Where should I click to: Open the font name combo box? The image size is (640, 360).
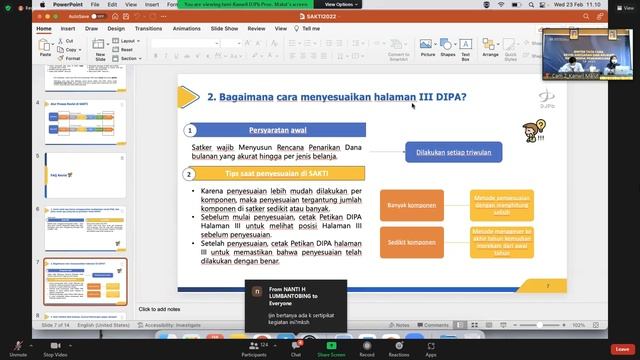185,43
